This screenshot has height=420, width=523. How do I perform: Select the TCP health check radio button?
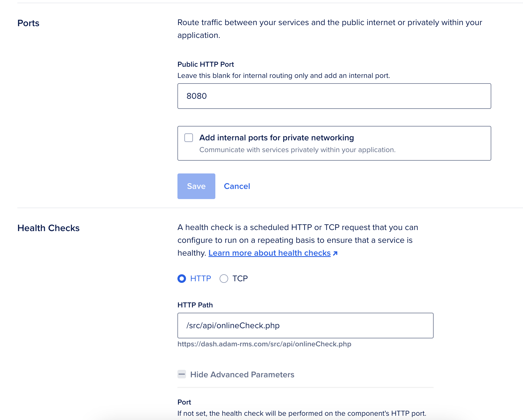(224, 279)
